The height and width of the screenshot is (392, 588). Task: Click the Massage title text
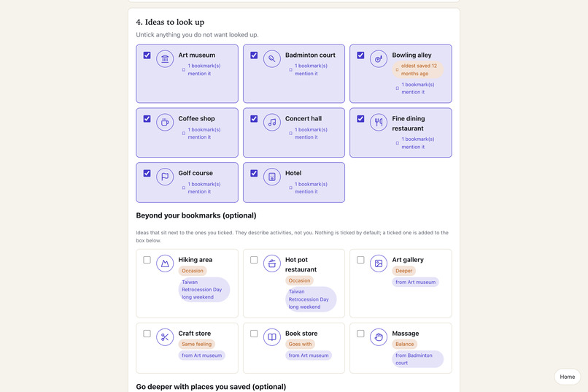[406, 334]
